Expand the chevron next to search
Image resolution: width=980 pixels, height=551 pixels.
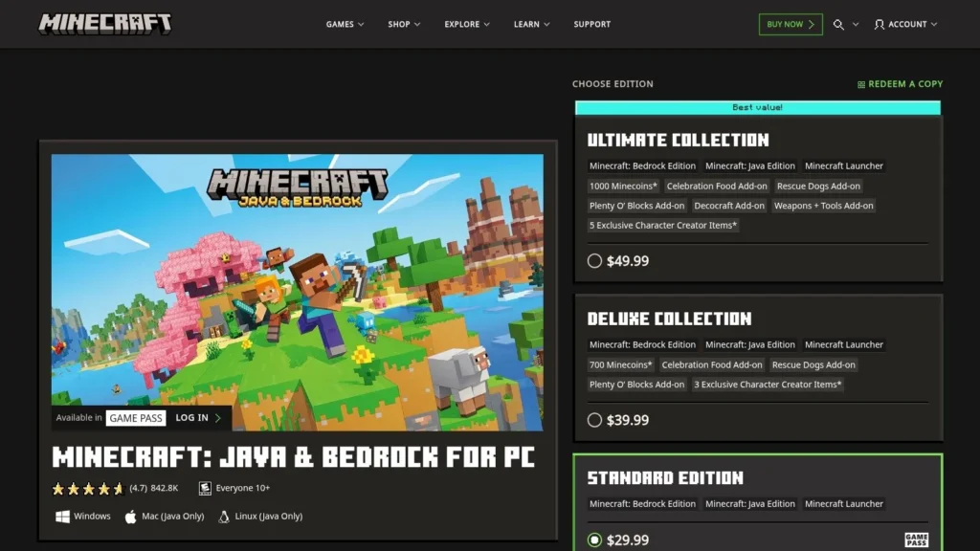point(856,24)
